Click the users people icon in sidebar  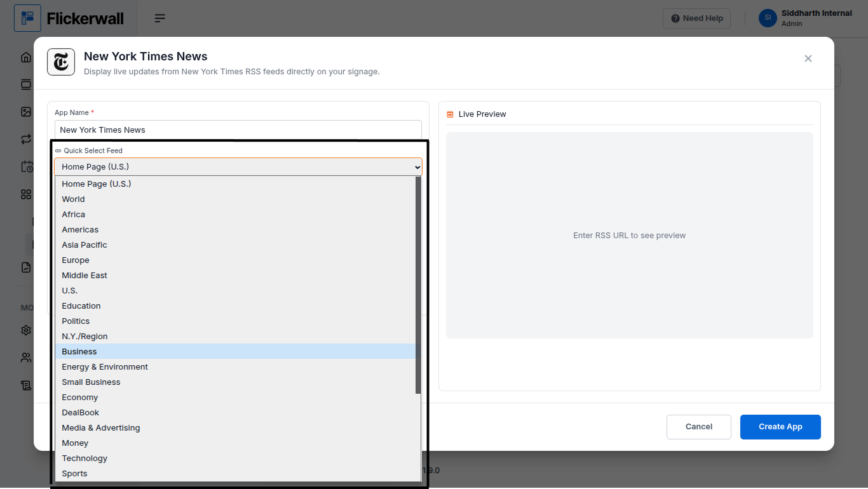pos(26,358)
